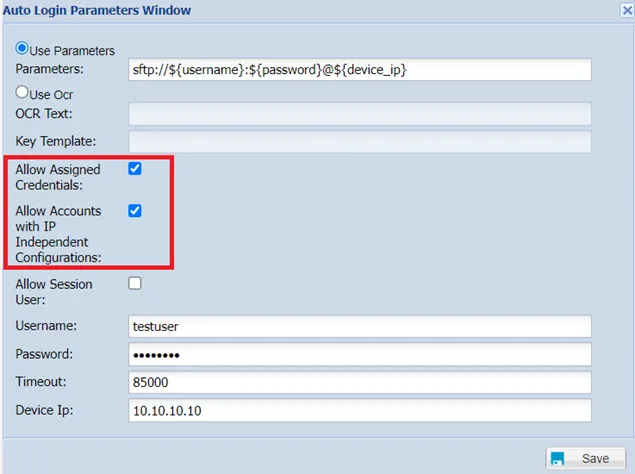635x474 pixels.
Task: Click the Key Template input field
Action: tap(360, 141)
